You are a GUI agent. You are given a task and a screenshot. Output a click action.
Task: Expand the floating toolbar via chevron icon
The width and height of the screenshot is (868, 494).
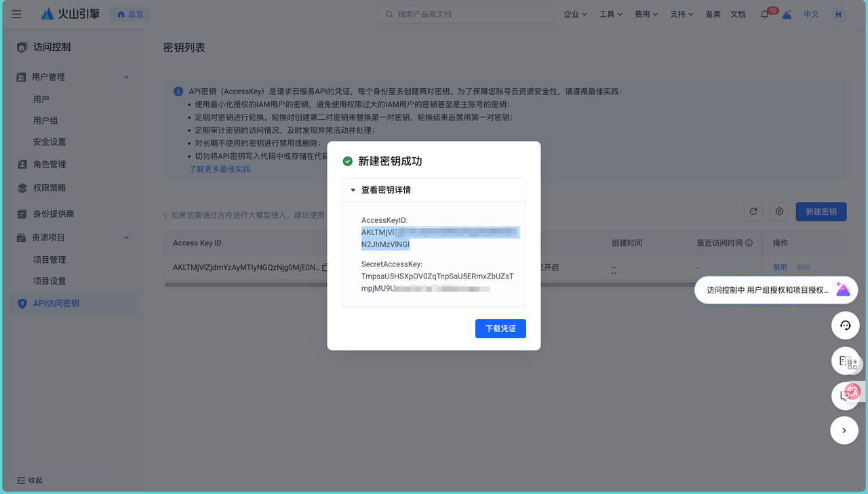[844, 430]
